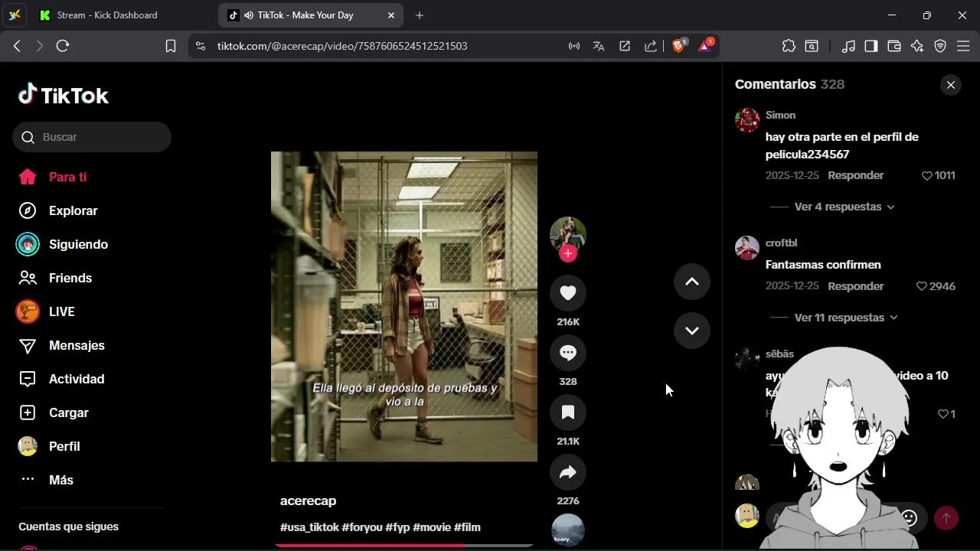Click the address bar URL

[x=342, y=46]
